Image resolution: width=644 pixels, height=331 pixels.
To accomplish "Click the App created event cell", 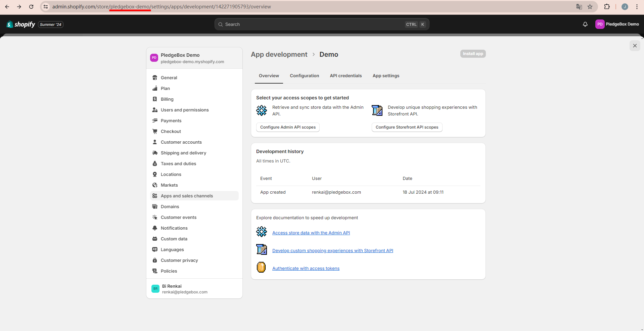I will coord(273,192).
